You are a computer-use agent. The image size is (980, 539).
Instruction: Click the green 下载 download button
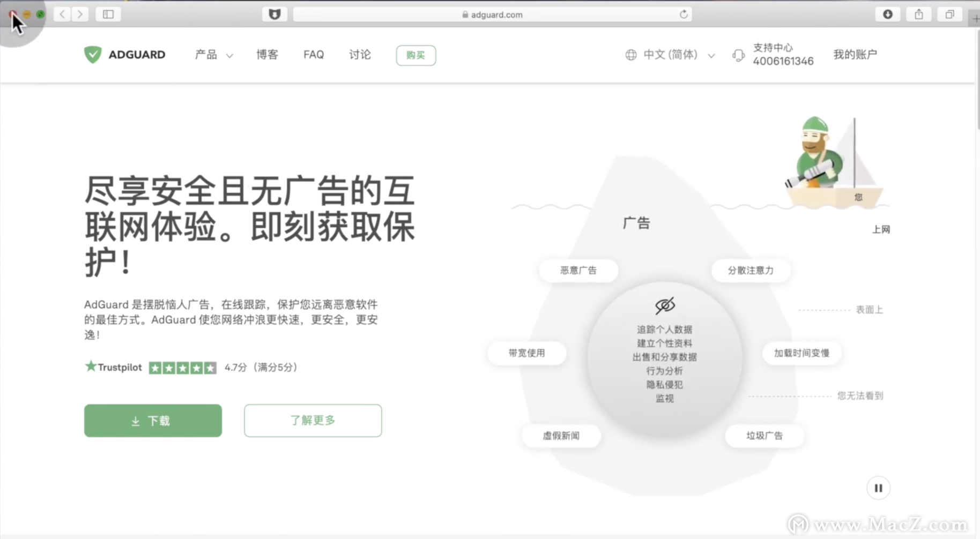point(153,421)
